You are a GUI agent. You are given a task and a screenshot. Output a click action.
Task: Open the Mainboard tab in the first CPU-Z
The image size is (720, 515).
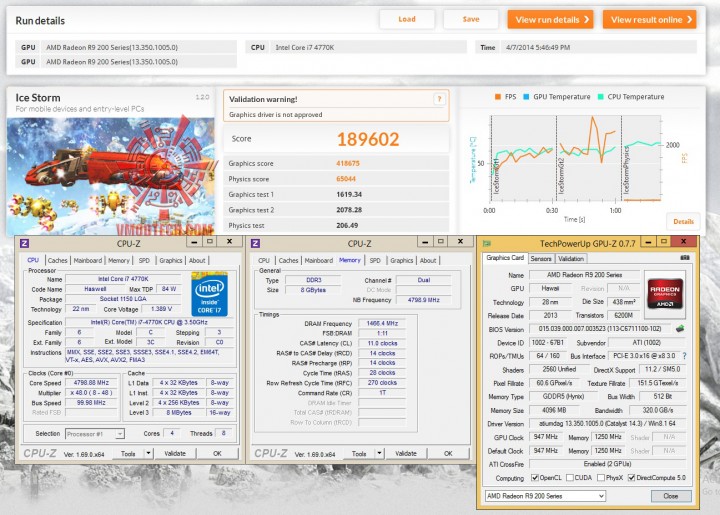88,260
